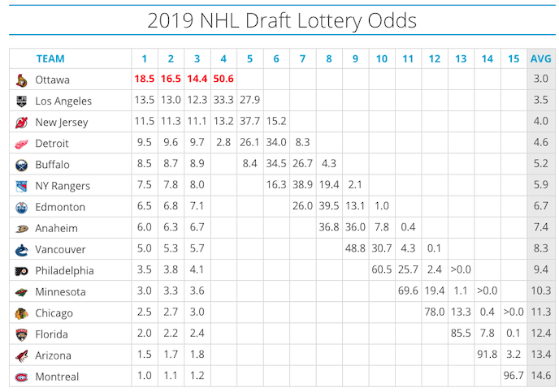Click the Philadelphia Flyers logo
The width and height of the screenshot is (559, 392).
[x=21, y=271]
